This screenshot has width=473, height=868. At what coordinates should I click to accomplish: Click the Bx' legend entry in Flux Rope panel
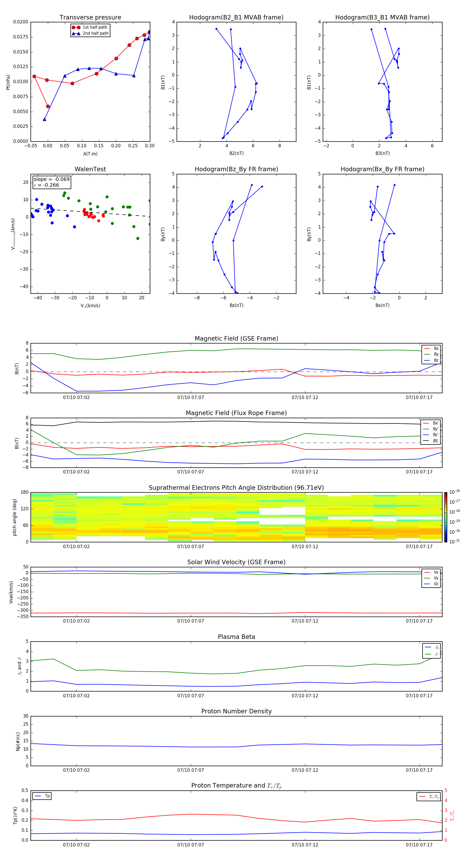(431, 423)
